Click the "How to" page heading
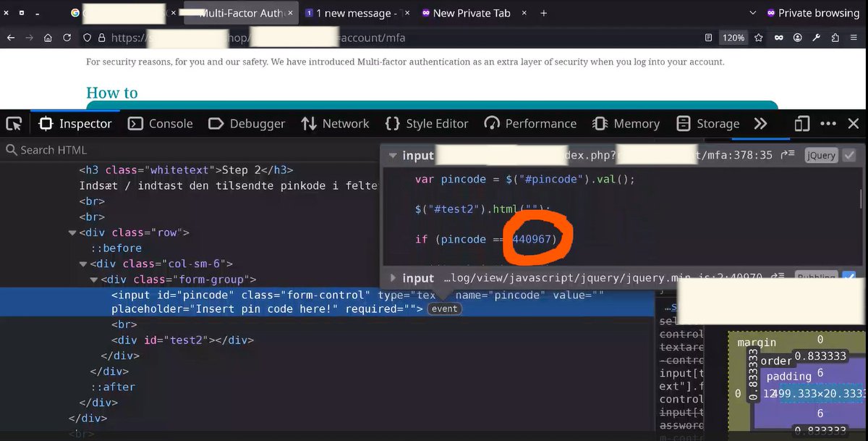 tap(111, 93)
